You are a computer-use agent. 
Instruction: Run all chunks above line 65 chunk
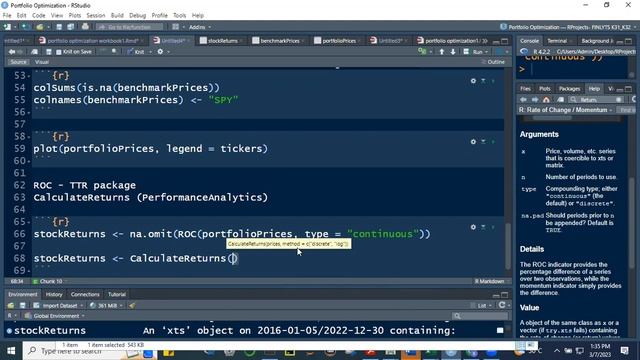pyautogui.click(x=483, y=227)
